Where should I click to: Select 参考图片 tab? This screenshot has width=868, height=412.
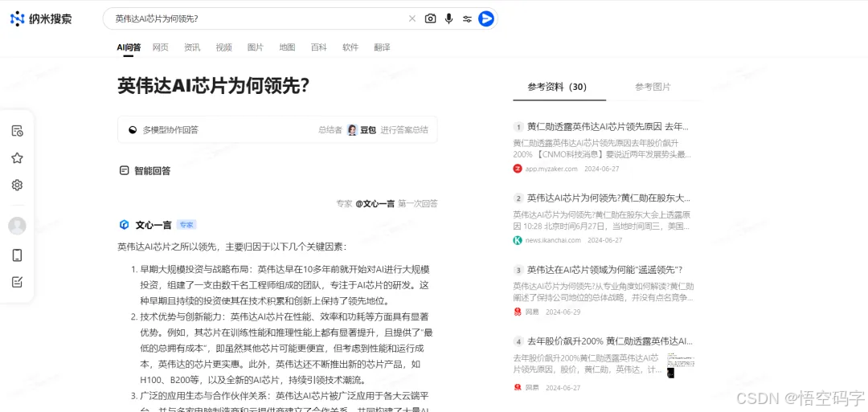653,87
